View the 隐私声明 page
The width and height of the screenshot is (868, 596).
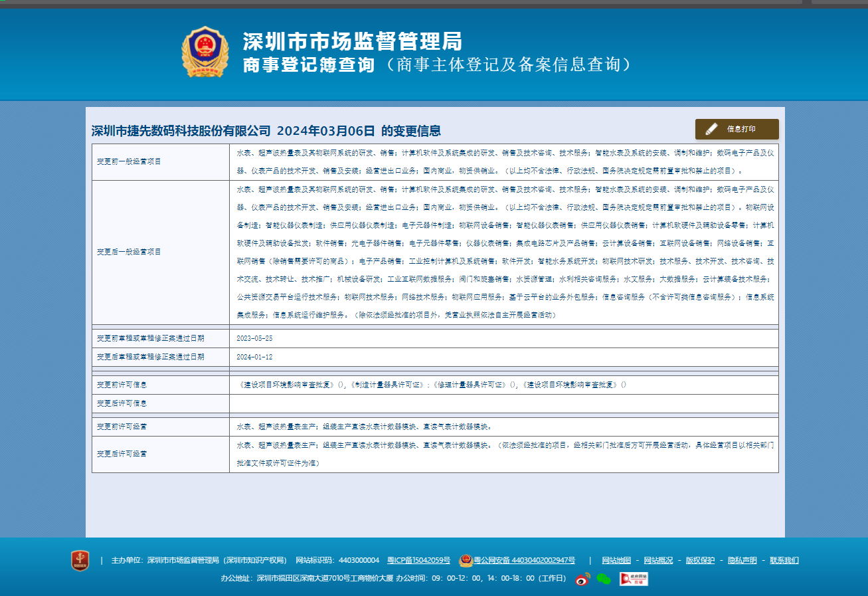point(742,560)
